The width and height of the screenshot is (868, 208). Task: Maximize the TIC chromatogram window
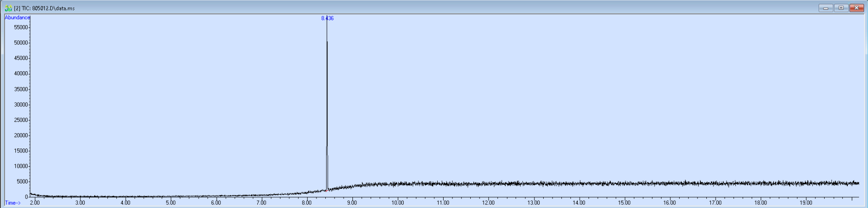(x=841, y=8)
